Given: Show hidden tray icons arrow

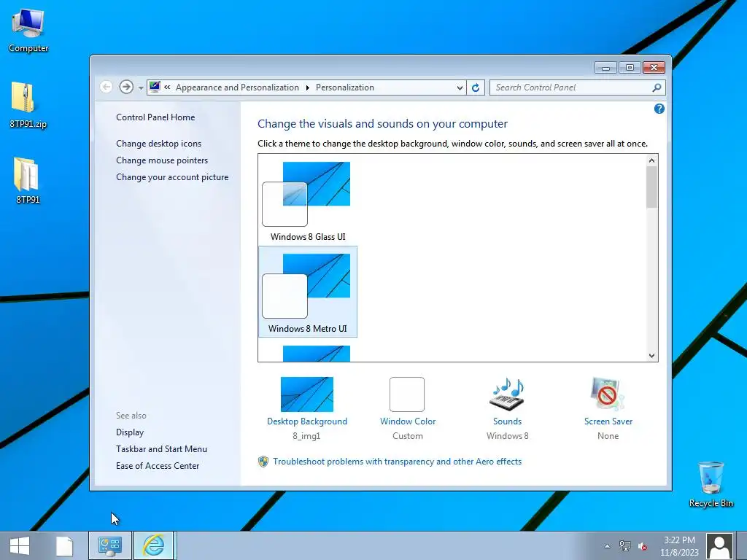Looking at the screenshot, I should 607,546.
